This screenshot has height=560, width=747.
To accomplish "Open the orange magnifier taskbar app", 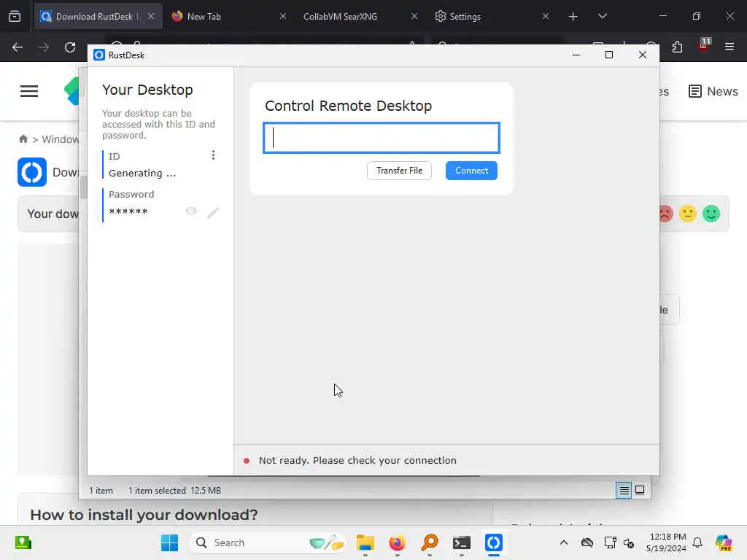I will [429, 542].
